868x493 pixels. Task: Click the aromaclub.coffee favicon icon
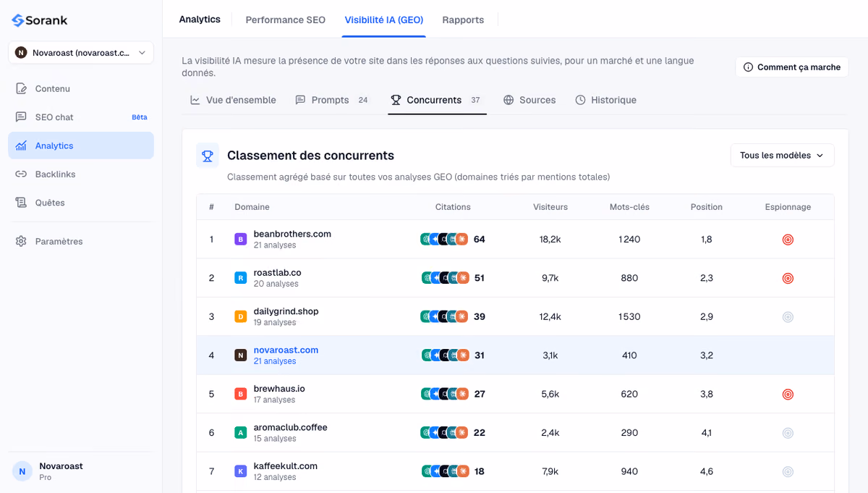(x=241, y=433)
